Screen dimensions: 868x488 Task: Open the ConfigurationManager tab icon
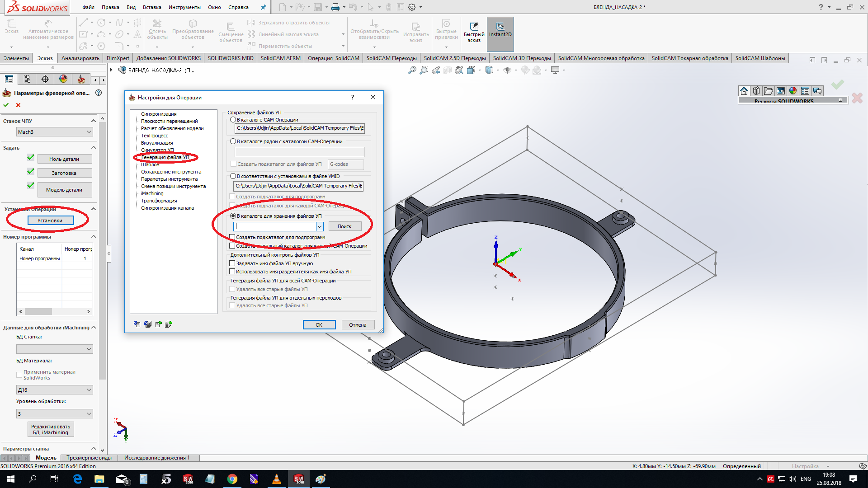(x=27, y=79)
